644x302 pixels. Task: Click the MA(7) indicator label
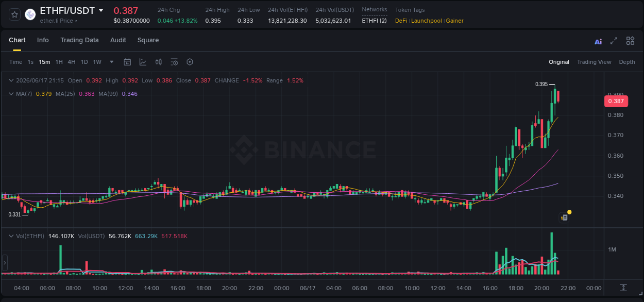[24, 94]
